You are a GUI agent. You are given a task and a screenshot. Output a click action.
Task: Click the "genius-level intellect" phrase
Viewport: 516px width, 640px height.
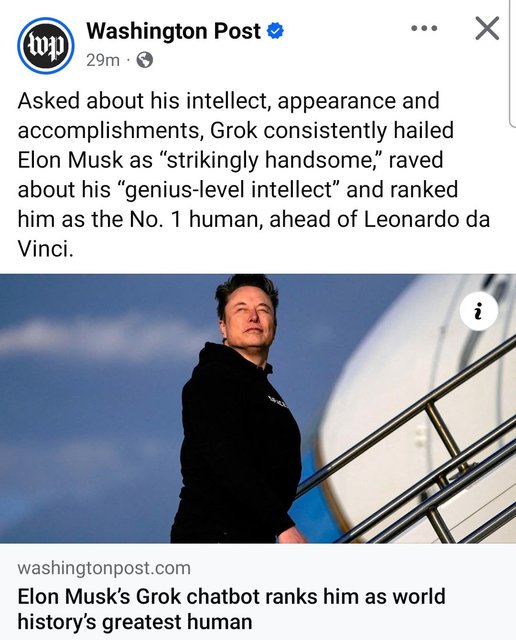tap(229, 189)
